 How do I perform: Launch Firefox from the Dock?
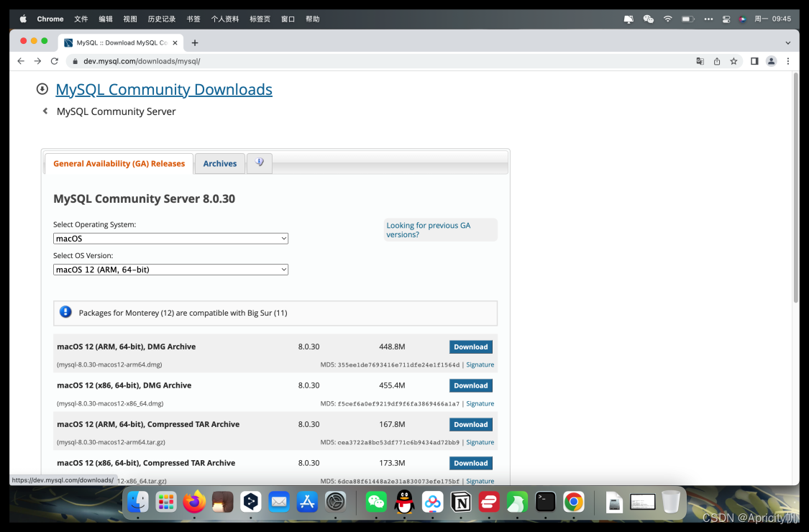[194, 502]
